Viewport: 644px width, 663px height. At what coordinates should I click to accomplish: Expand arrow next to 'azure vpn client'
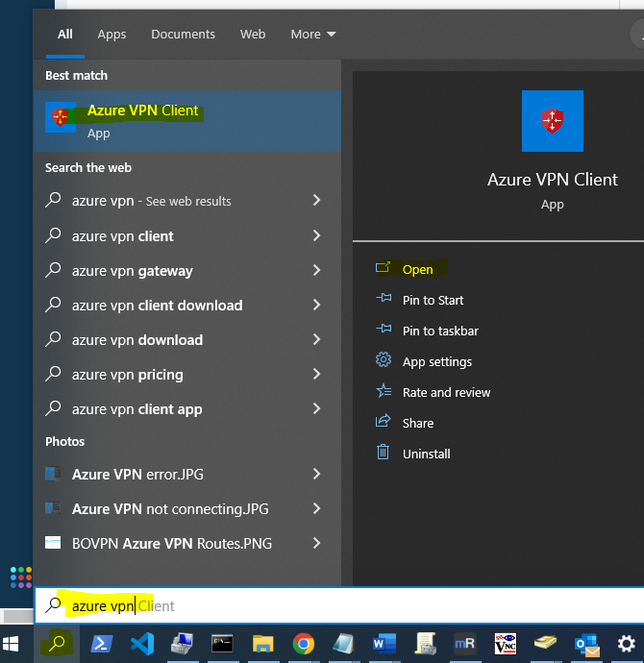point(317,235)
